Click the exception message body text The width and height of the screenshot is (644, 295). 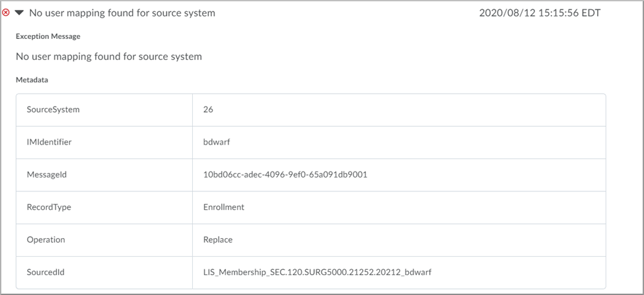tap(109, 56)
